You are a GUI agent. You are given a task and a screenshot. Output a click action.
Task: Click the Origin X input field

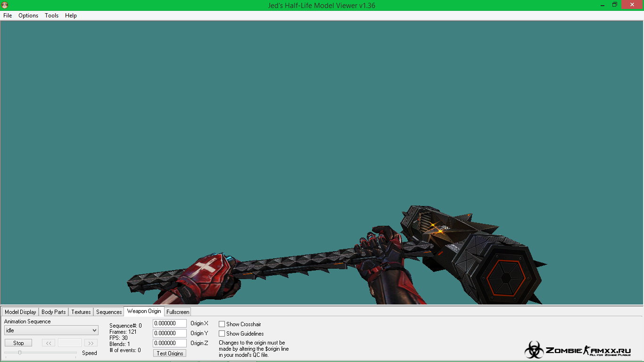pos(170,323)
